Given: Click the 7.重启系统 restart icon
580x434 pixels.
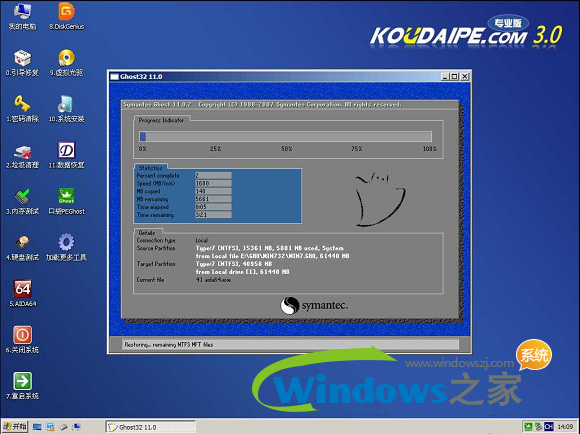Looking at the screenshot, I should (x=22, y=386).
